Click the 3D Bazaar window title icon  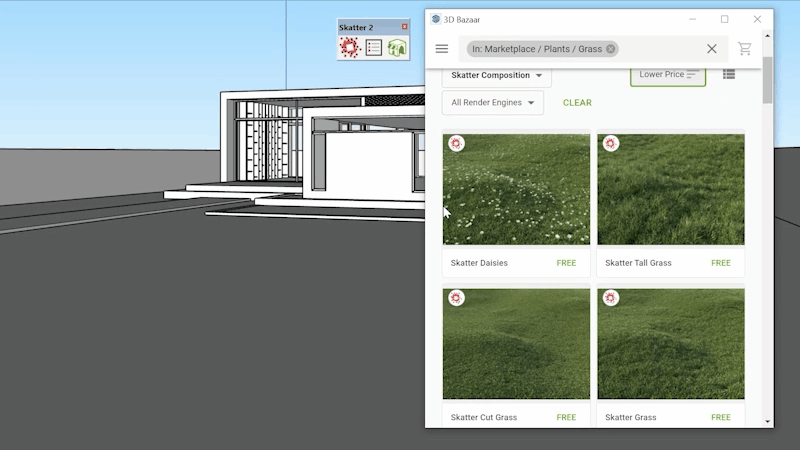click(435, 19)
